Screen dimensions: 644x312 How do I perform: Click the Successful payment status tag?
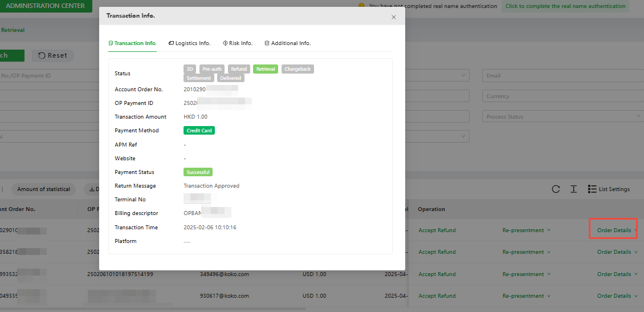point(198,172)
